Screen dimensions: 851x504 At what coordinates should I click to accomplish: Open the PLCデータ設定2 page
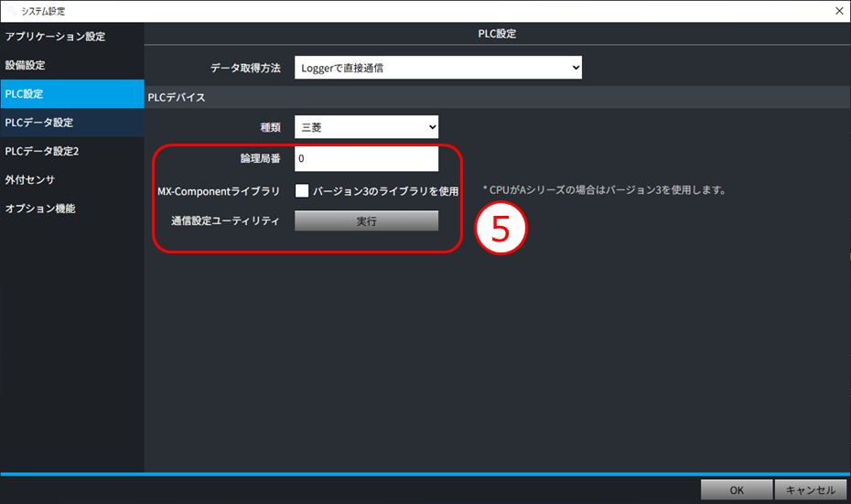(41, 151)
